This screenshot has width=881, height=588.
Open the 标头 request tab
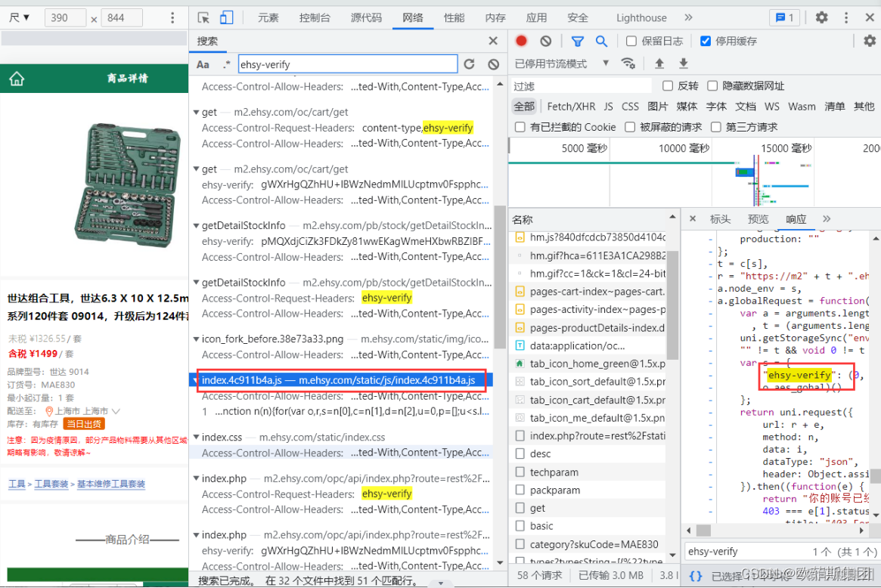pyautogui.click(x=721, y=219)
